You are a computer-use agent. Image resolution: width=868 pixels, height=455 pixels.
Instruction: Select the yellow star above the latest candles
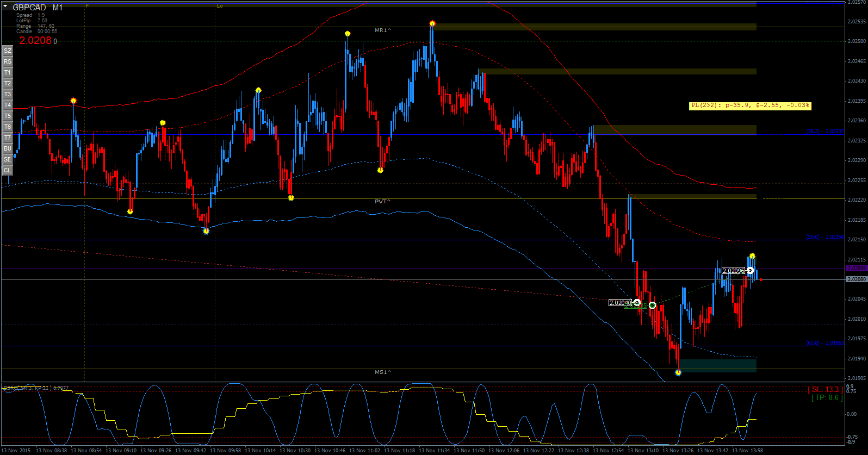[752, 256]
